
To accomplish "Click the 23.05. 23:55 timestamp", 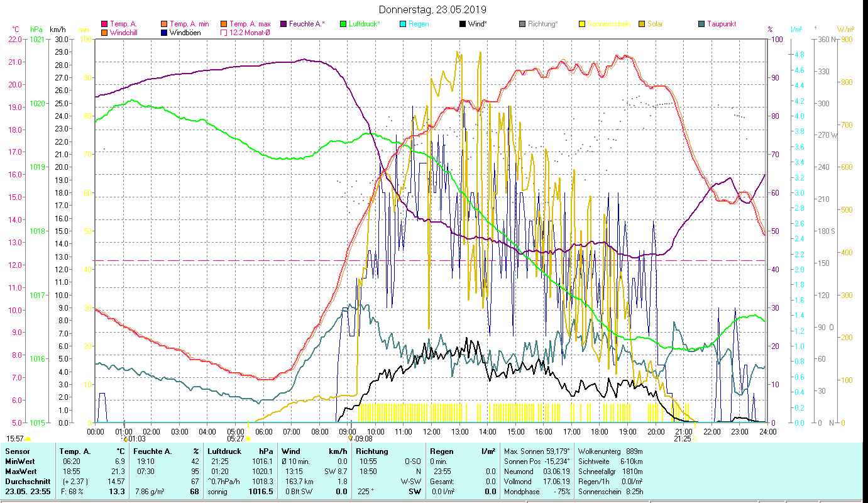I will pyautogui.click(x=28, y=492).
